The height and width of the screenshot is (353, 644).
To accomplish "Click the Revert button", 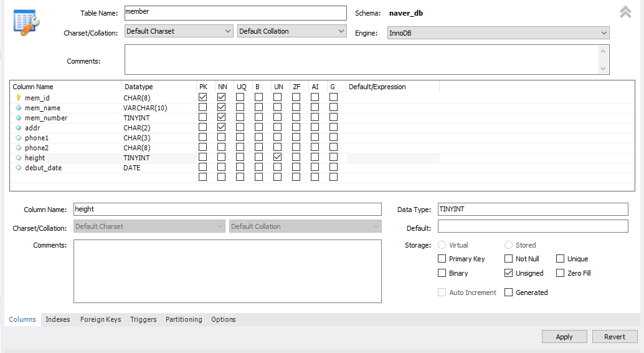I will (x=615, y=337).
